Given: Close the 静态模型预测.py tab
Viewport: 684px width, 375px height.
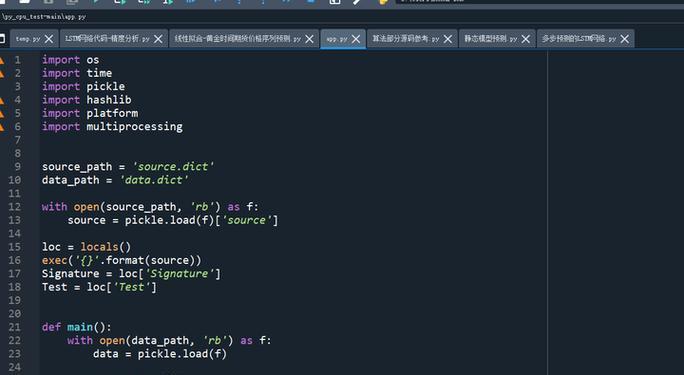Looking at the screenshot, I should pos(526,39).
